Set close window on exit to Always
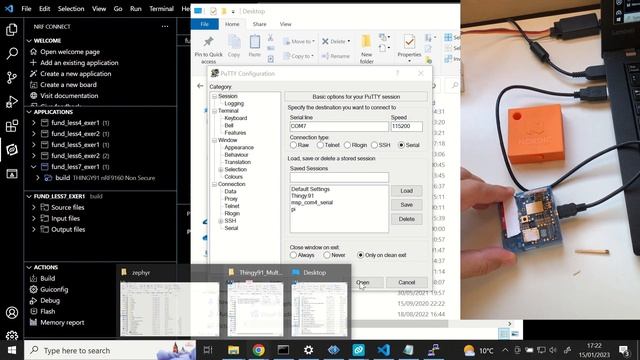640x360 pixels. point(293,255)
